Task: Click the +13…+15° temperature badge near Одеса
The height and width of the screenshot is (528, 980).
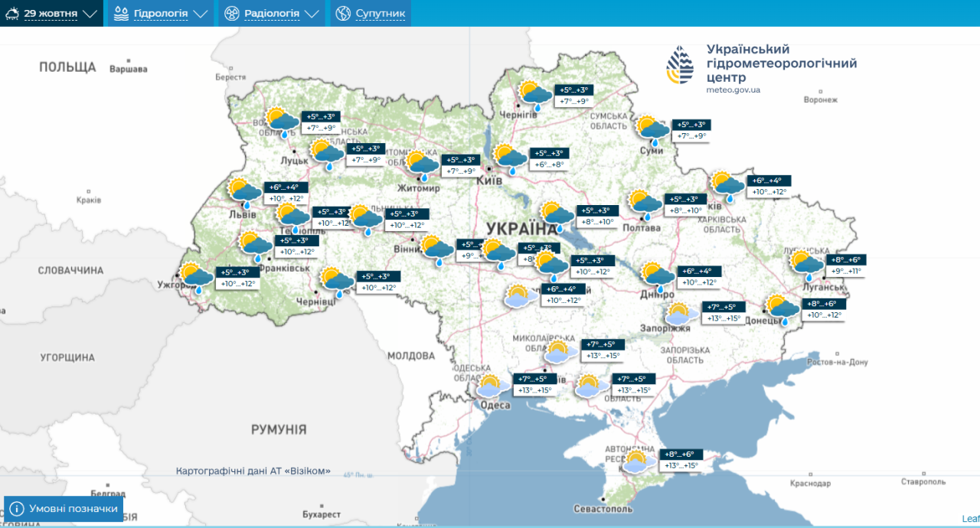Action: click(x=537, y=389)
